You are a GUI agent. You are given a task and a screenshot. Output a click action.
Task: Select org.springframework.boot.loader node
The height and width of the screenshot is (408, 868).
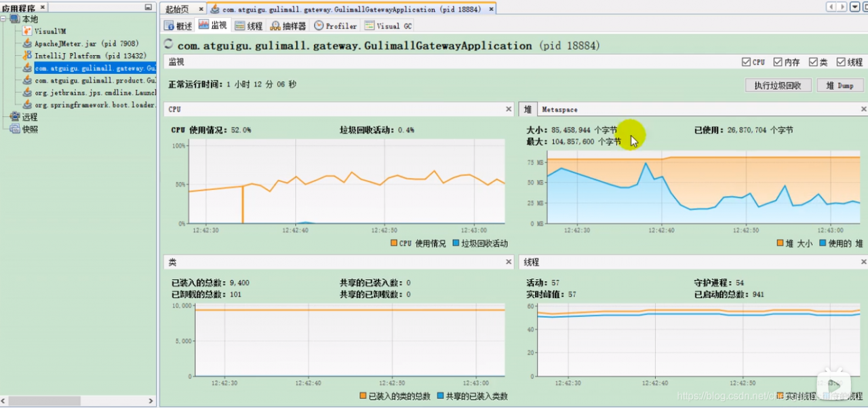click(95, 105)
